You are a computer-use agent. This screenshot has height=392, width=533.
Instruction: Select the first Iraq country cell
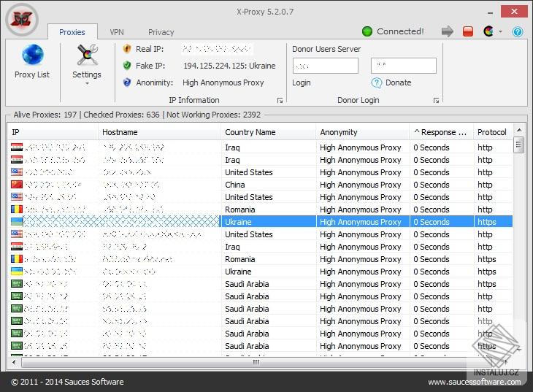[269, 147]
